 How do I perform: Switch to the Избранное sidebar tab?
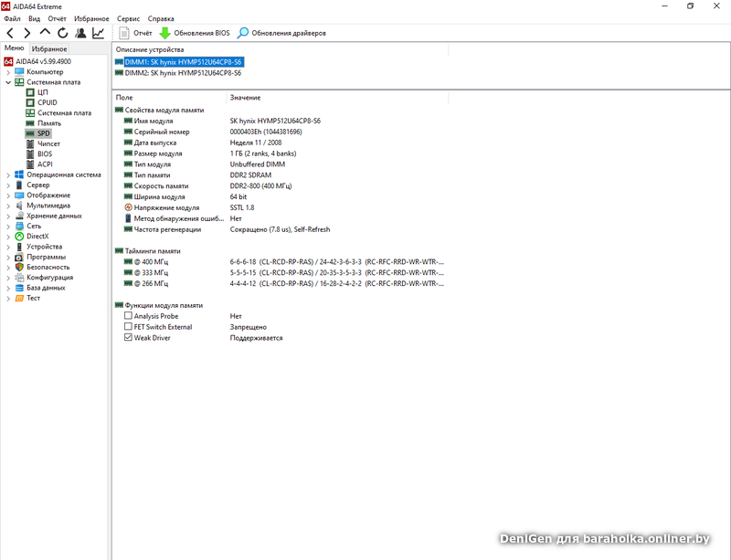click(x=49, y=49)
